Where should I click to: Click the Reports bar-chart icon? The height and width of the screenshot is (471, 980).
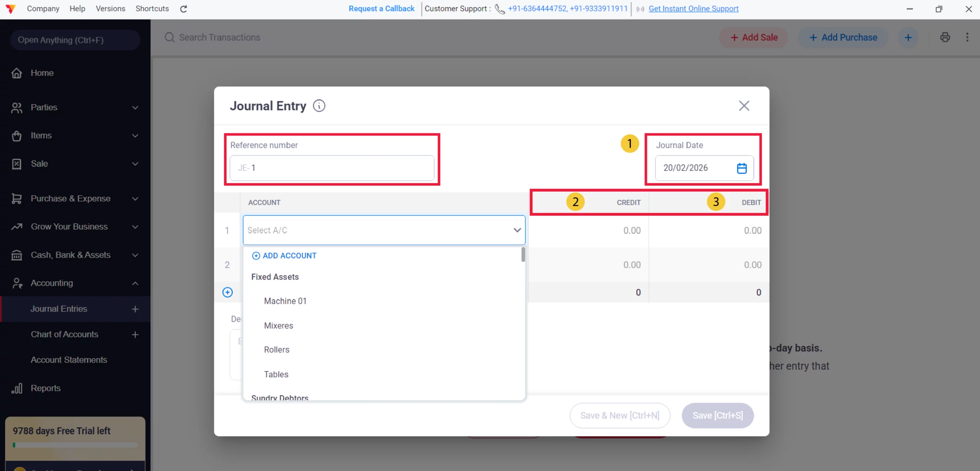[x=17, y=388]
